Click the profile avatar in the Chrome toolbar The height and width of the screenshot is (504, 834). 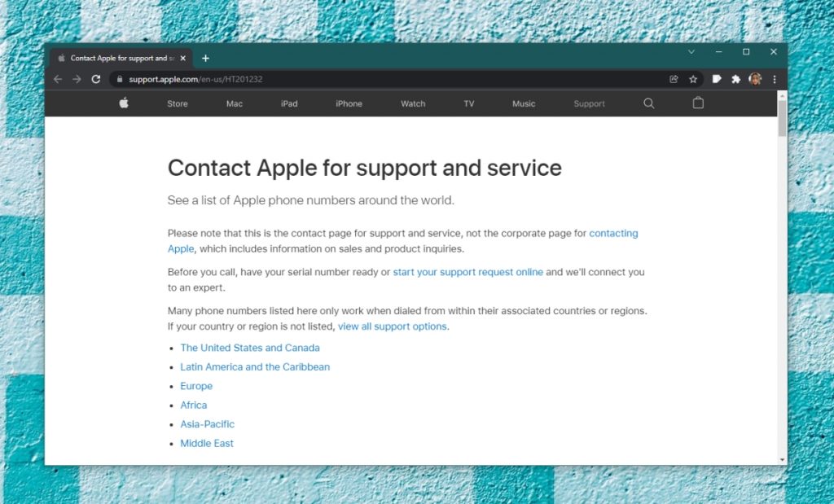coord(755,79)
